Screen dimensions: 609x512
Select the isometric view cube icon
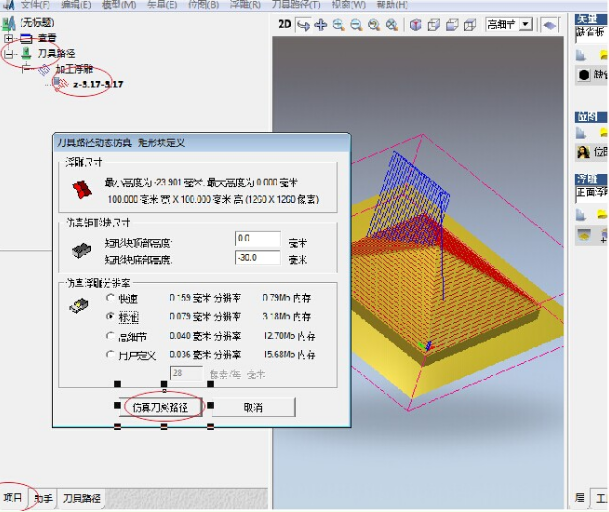point(416,25)
